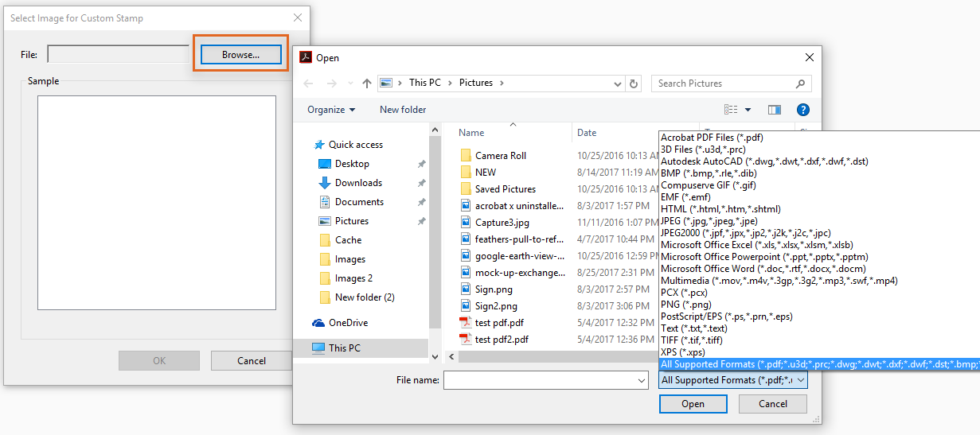The image size is (980, 435).
Task: Select the NEW folder in file list
Action: pyautogui.click(x=486, y=173)
